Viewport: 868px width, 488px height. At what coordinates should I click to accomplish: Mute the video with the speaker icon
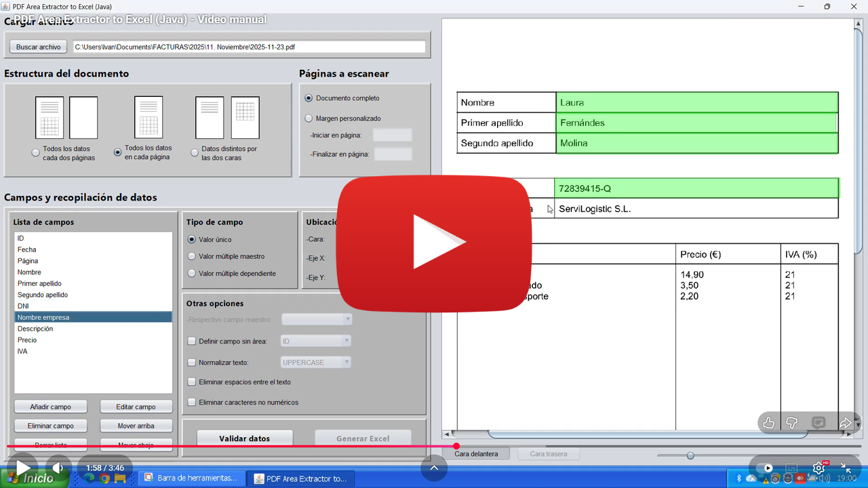pos(58,468)
